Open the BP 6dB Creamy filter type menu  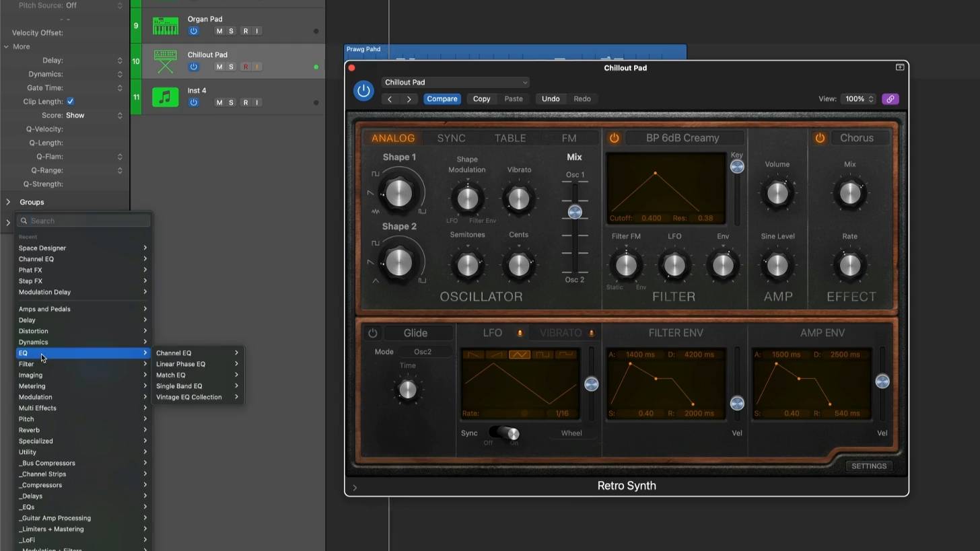coord(682,138)
